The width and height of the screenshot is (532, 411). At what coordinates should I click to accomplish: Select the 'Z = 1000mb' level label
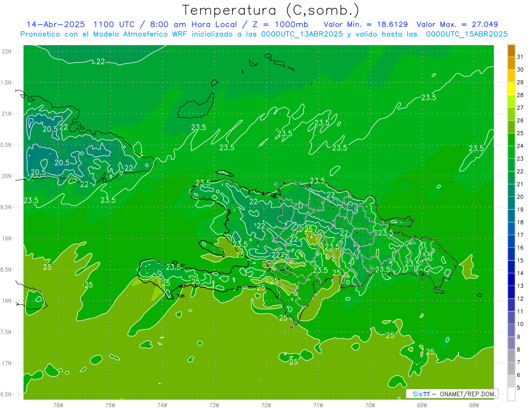(281, 24)
